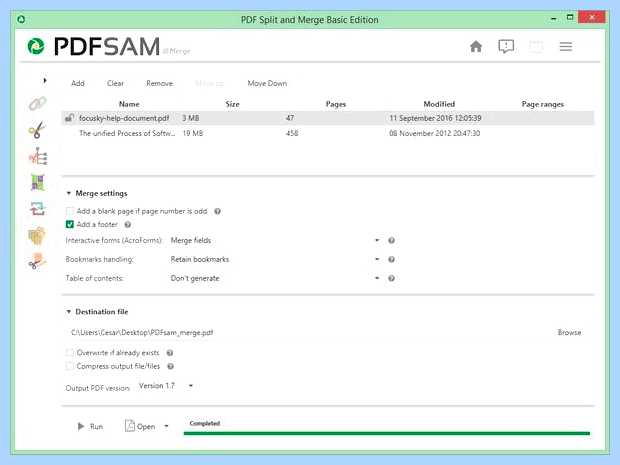Click the destination file path field
The image size is (620, 465).
(306, 333)
